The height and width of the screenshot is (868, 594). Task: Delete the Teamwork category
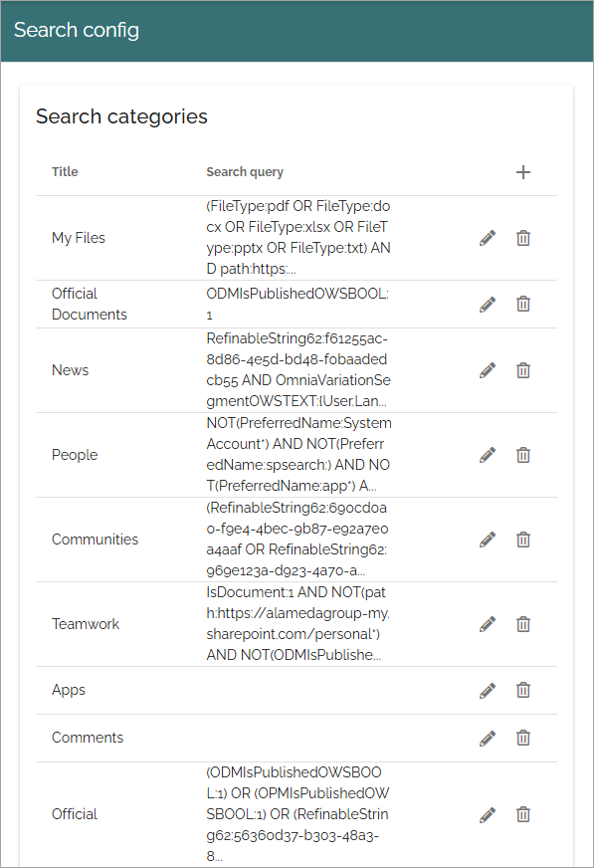click(523, 624)
